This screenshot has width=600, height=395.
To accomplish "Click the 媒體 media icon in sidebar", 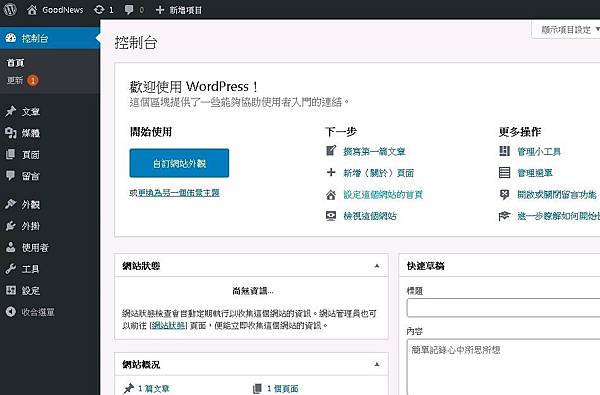I will click(x=11, y=133).
